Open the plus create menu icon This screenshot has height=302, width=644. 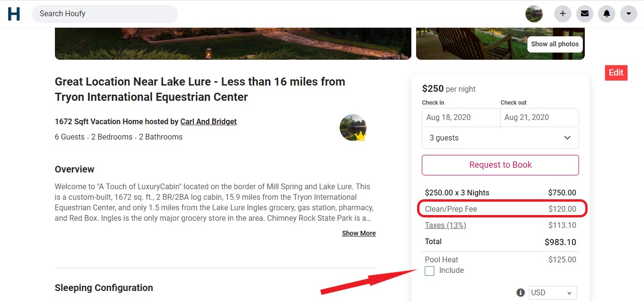point(563,14)
